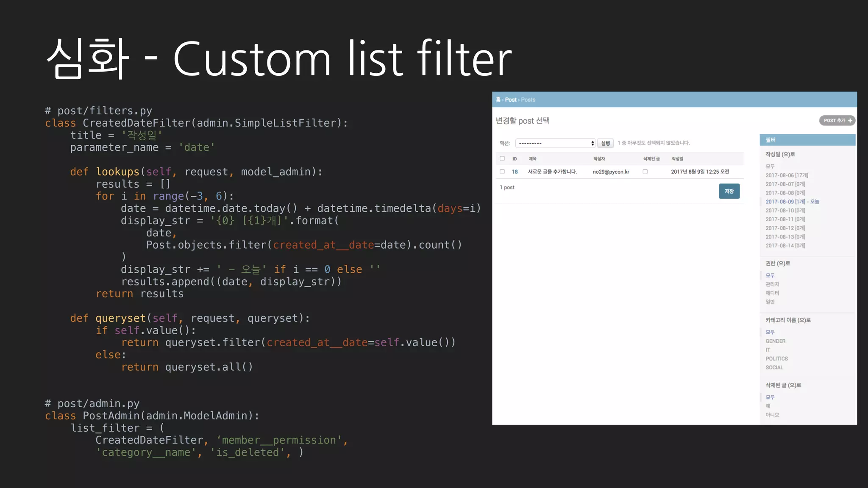Filter deleted posts by 아니오
868x488 pixels.
click(772, 415)
